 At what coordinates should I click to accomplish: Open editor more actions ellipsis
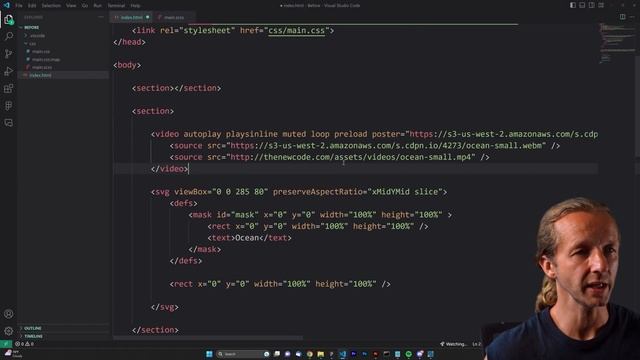632,17
